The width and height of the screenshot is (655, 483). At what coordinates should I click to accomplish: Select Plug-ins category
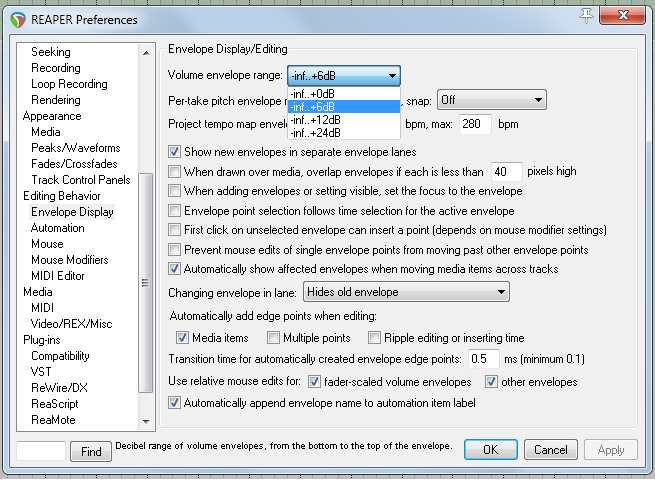[42, 340]
